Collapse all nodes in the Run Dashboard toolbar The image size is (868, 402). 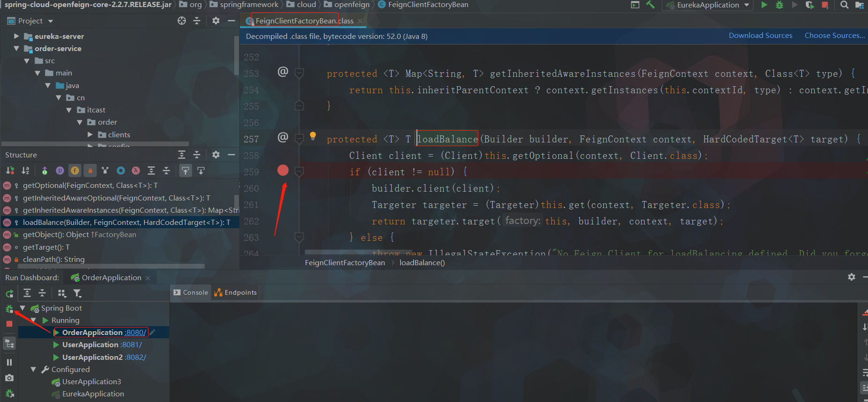(42, 293)
